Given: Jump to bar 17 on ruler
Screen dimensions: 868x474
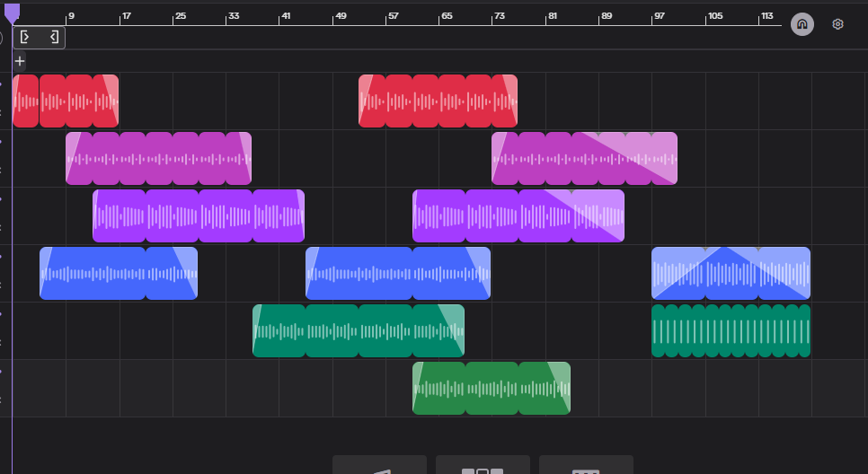Looking at the screenshot, I should (x=126, y=16).
